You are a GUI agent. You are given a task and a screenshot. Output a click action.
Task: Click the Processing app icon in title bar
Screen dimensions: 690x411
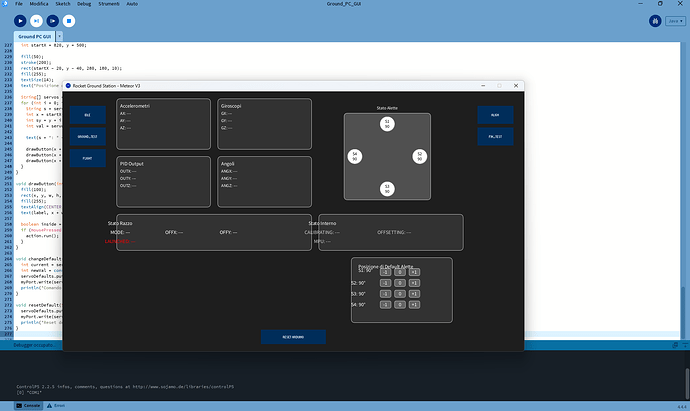click(x=5, y=4)
